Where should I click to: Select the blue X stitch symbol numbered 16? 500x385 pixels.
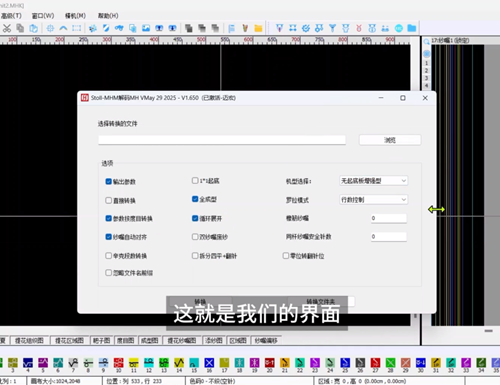(209, 363)
